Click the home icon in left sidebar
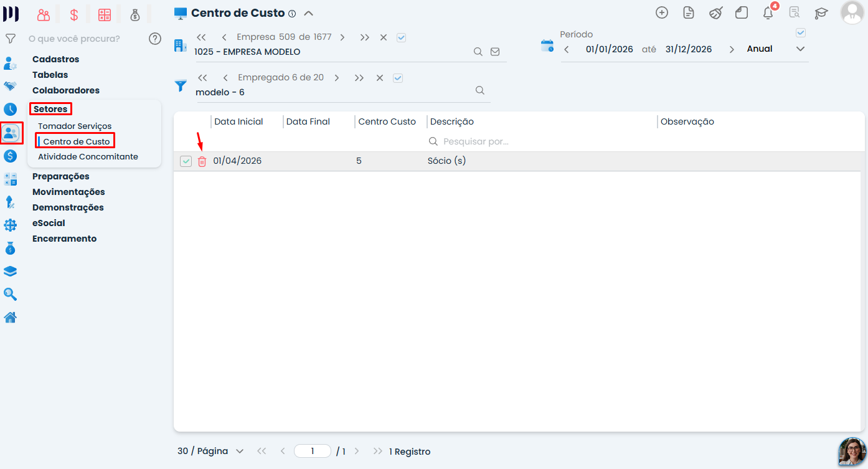Screen dimensions: 868x469 click(10, 317)
